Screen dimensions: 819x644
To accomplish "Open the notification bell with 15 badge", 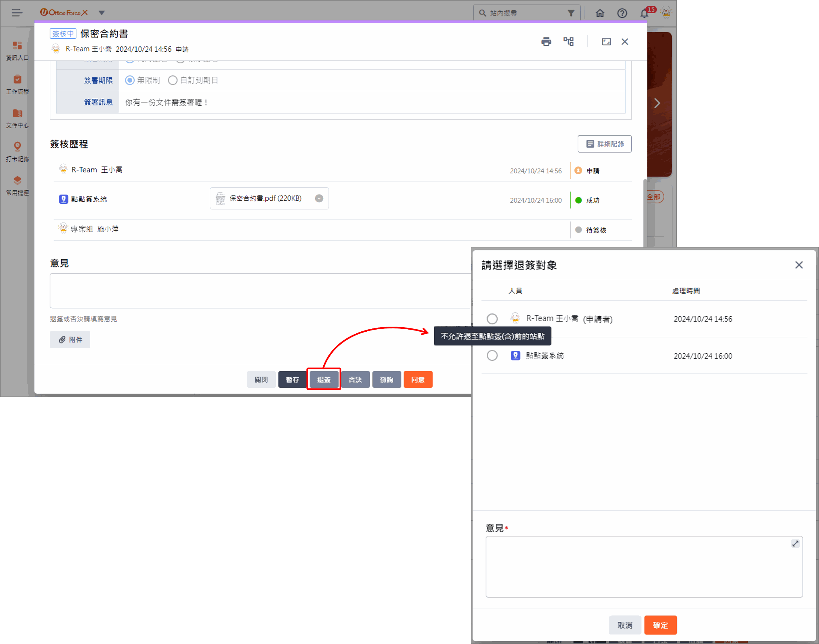I will tap(644, 13).
